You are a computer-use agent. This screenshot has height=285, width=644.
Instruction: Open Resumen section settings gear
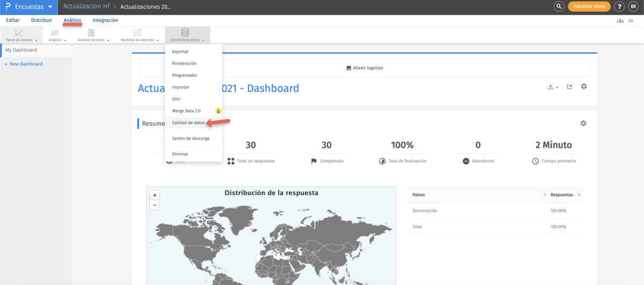583,123
